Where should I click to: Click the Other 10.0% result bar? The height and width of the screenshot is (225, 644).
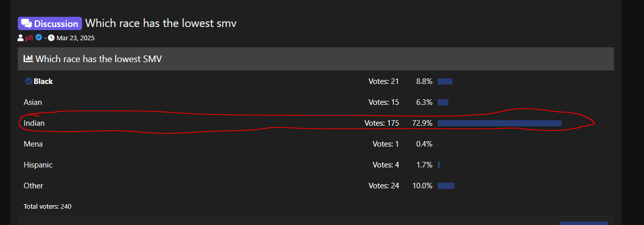coord(446,186)
